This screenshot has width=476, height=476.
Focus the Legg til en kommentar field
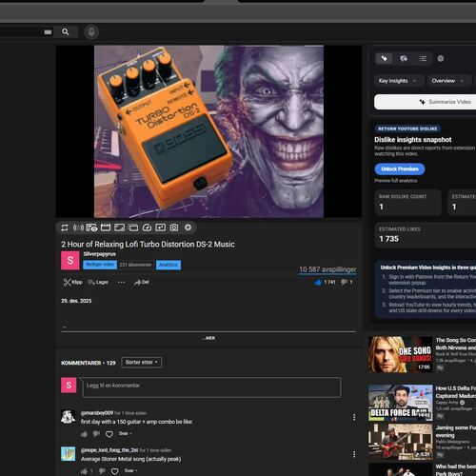click(211, 387)
